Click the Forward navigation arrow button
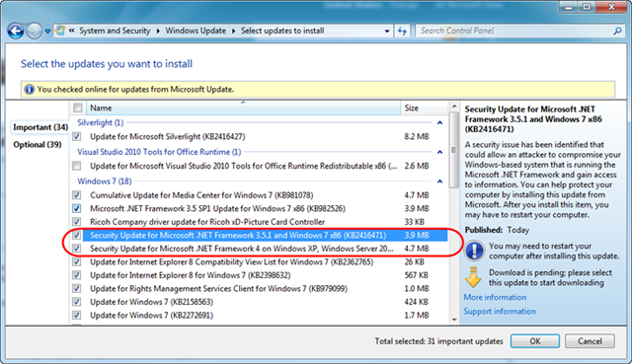 tap(35, 31)
